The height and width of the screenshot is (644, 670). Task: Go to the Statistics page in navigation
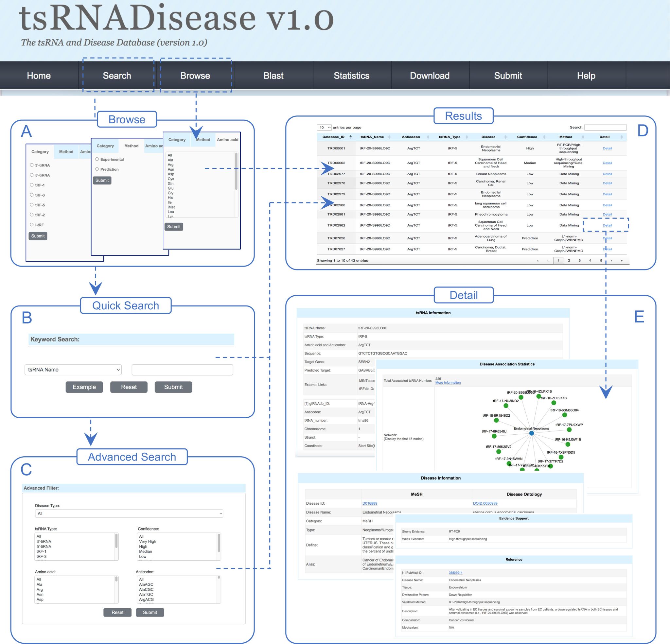tap(351, 76)
